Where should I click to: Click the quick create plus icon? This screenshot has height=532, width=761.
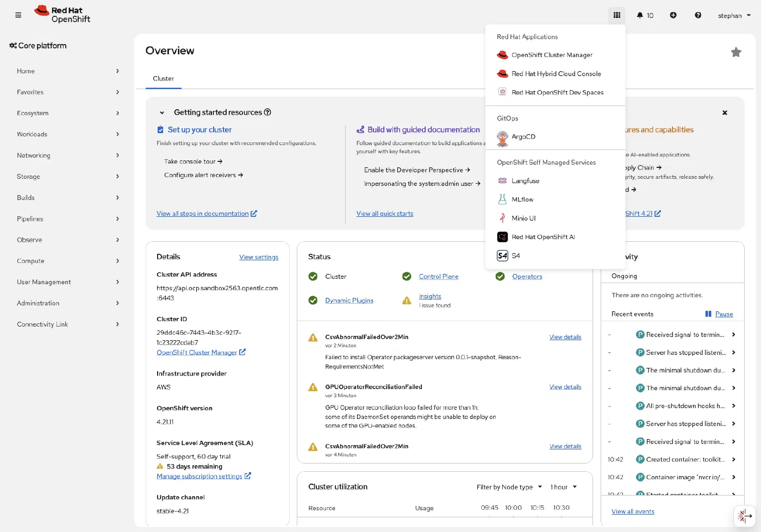pyautogui.click(x=673, y=15)
